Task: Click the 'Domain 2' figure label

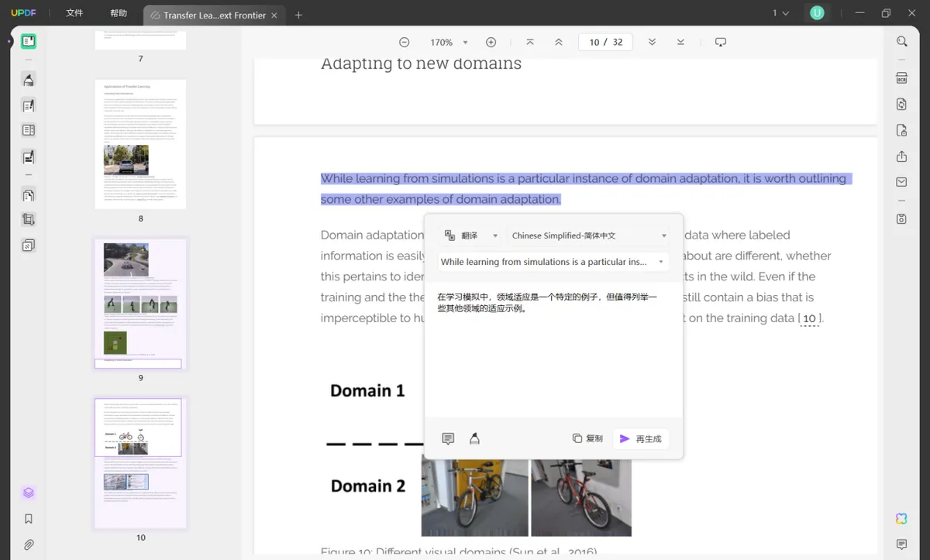Action: pos(367,486)
